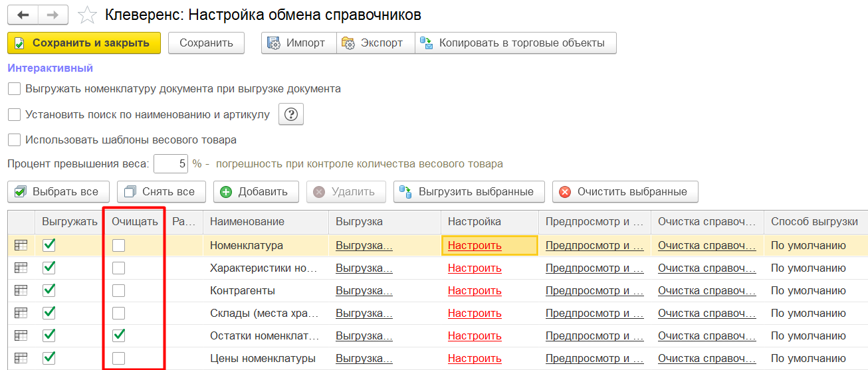Uncheck Выгружать for Контрагенты
868x370 pixels.
click(x=49, y=290)
